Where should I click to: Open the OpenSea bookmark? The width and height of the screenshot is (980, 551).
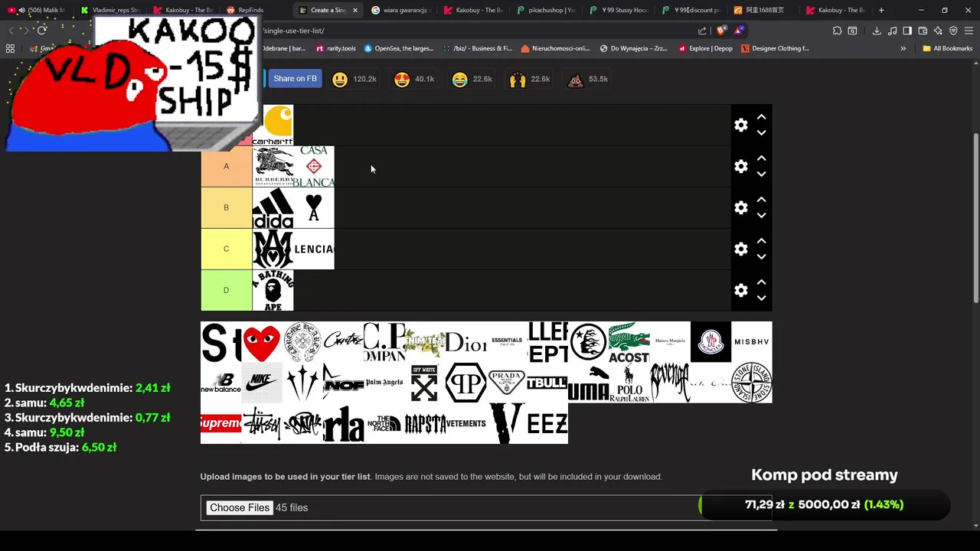[399, 48]
